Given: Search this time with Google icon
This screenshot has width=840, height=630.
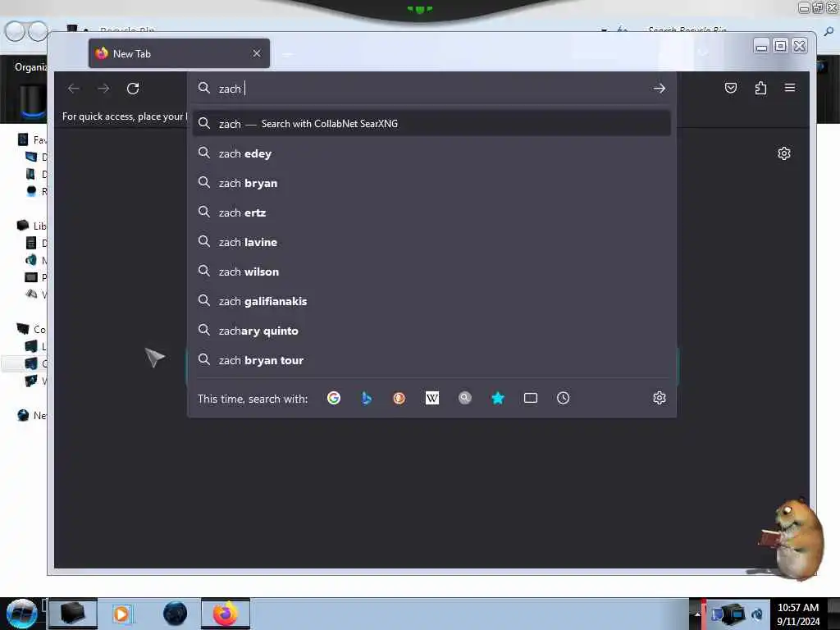Looking at the screenshot, I should (x=334, y=398).
